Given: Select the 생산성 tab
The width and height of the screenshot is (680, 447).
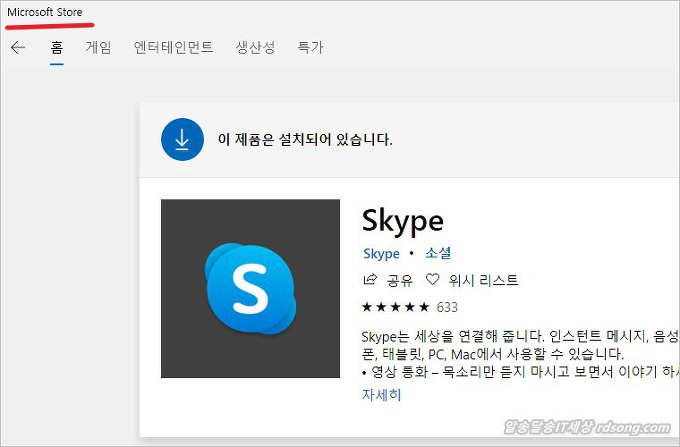Looking at the screenshot, I should pyautogui.click(x=255, y=47).
